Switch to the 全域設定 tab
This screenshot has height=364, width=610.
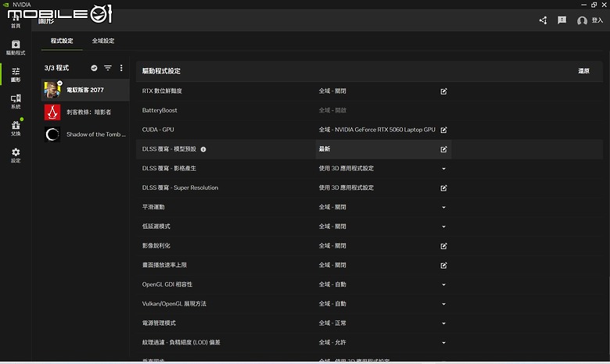[x=103, y=41]
